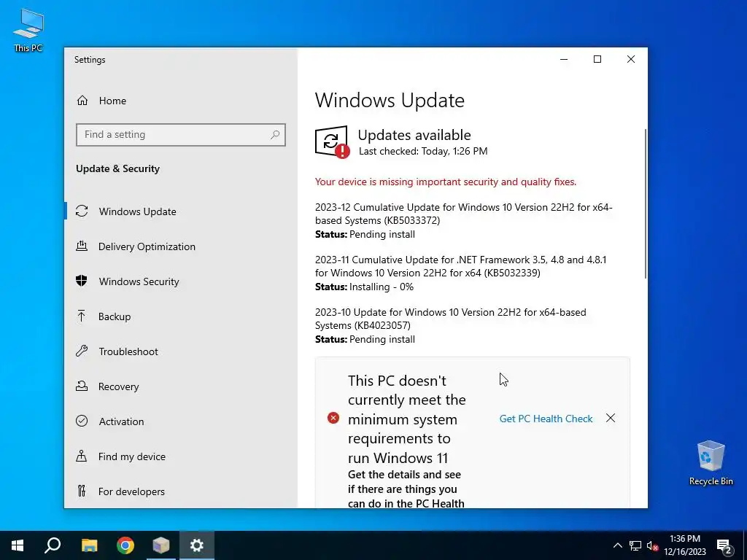Image resolution: width=747 pixels, height=560 pixels.
Task: Open Troubleshoot settings page
Action: click(181, 351)
